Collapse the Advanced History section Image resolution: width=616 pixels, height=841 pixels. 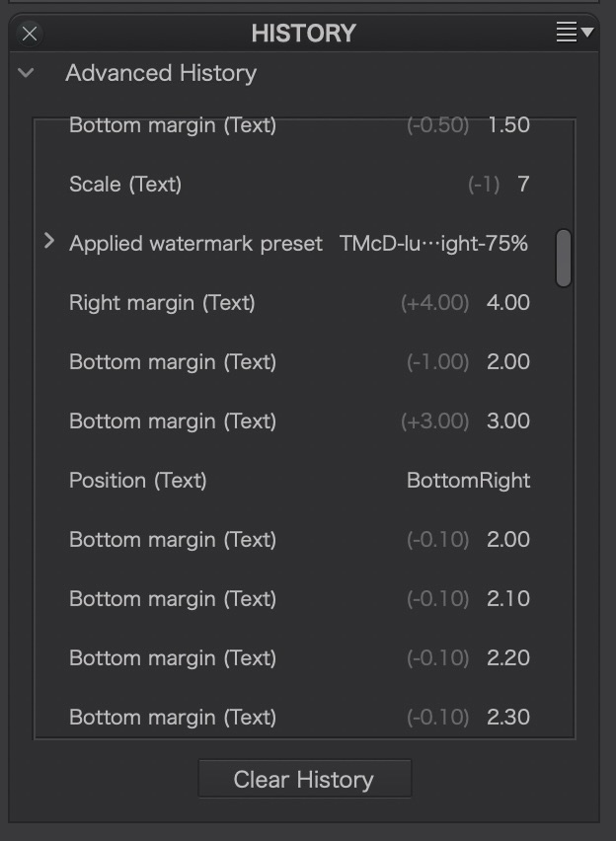[x=27, y=72]
